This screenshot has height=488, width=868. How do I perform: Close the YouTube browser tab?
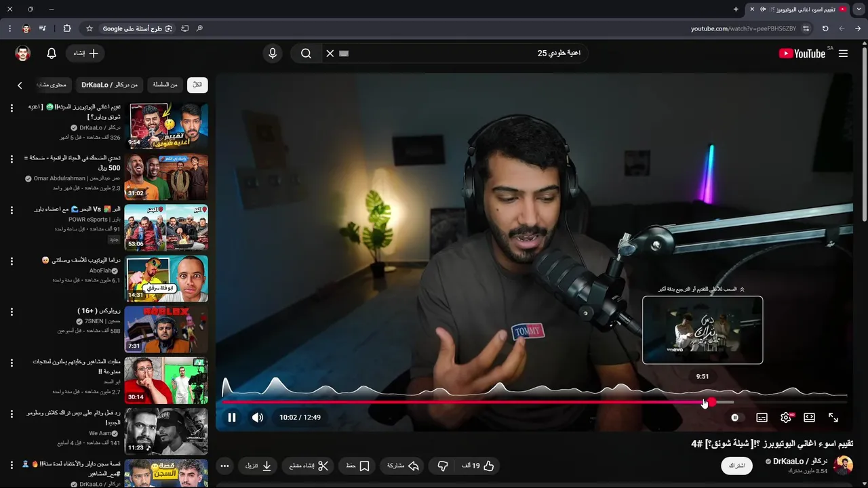(x=752, y=9)
